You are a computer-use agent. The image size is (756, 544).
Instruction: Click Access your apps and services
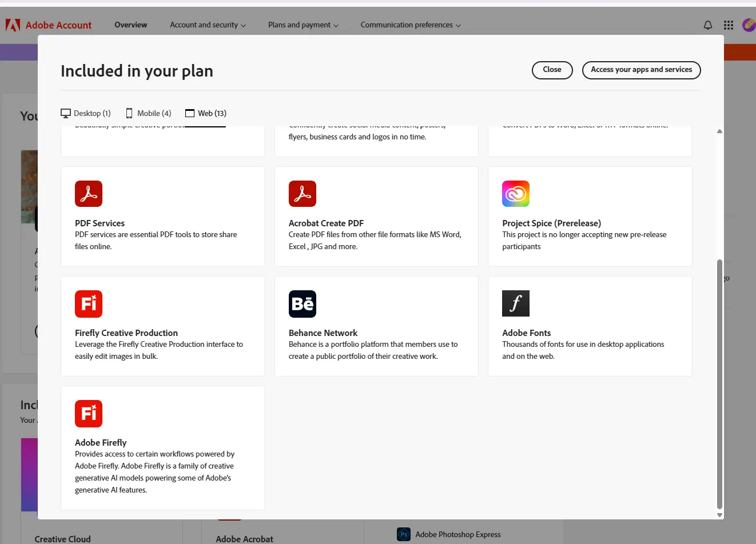coord(642,70)
